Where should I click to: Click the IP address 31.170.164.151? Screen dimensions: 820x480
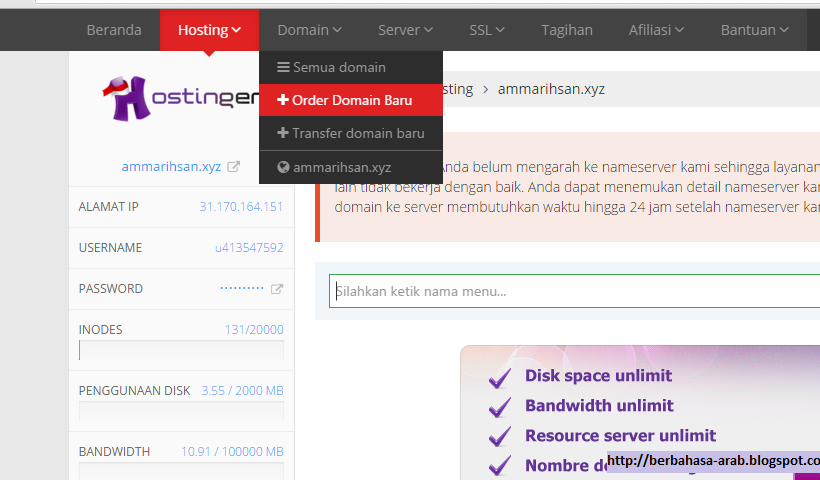(241, 207)
